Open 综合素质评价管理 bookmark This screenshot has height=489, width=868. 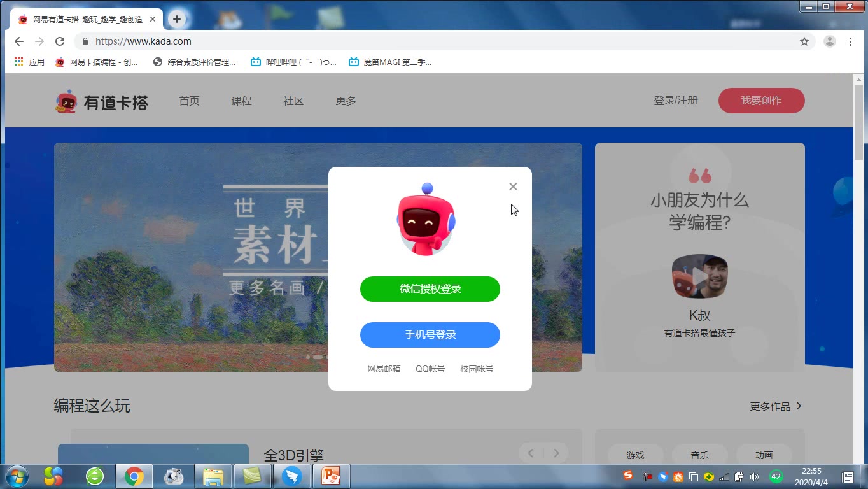tap(194, 62)
